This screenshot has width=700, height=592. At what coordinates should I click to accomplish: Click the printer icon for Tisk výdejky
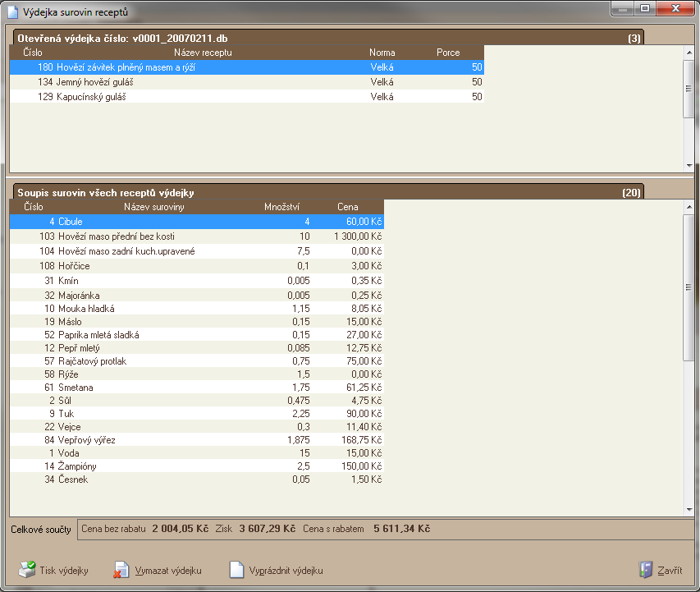27,570
